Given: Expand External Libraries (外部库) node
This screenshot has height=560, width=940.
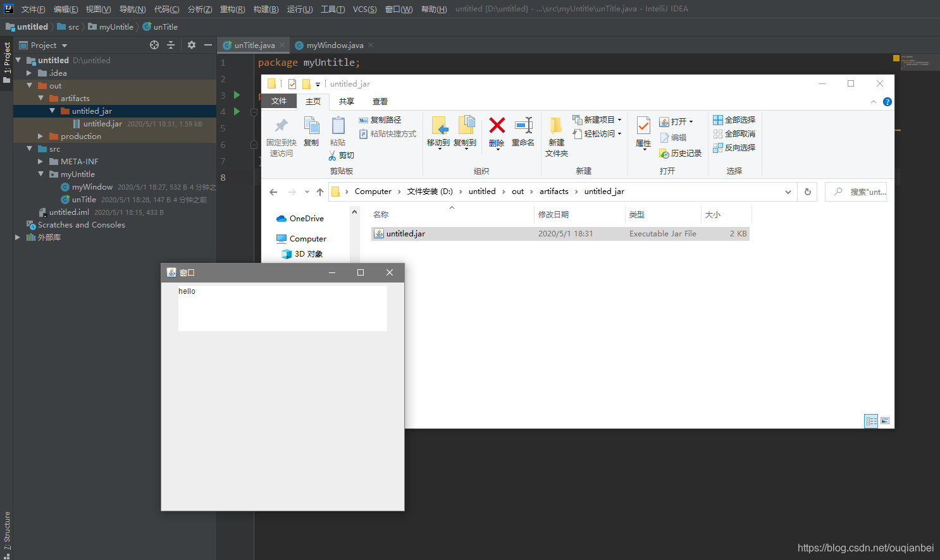Looking at the screenshot, I should click(x=18, y=238).
